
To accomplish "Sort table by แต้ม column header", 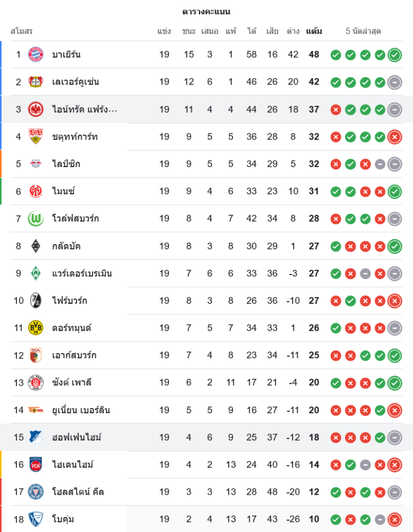I will click(x=314, y=31).
